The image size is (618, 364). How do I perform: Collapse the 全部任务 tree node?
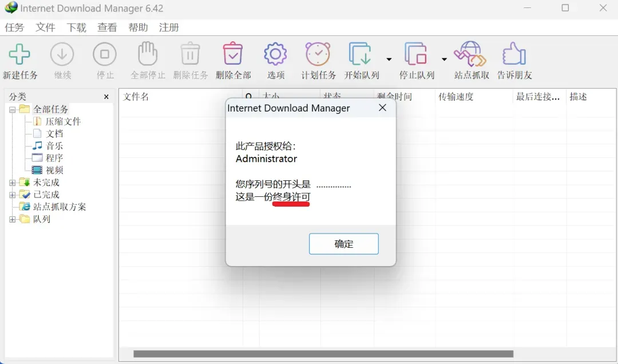(13, 110)
